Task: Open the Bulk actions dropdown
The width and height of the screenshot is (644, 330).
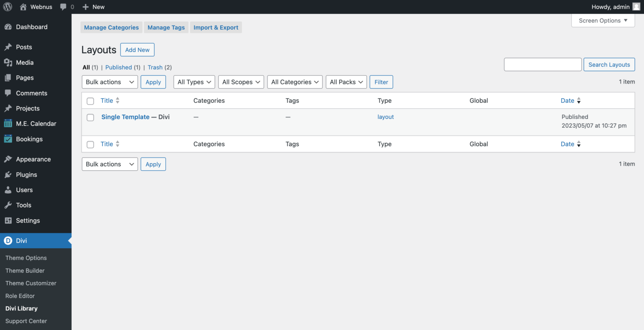Action: (109, 82)
